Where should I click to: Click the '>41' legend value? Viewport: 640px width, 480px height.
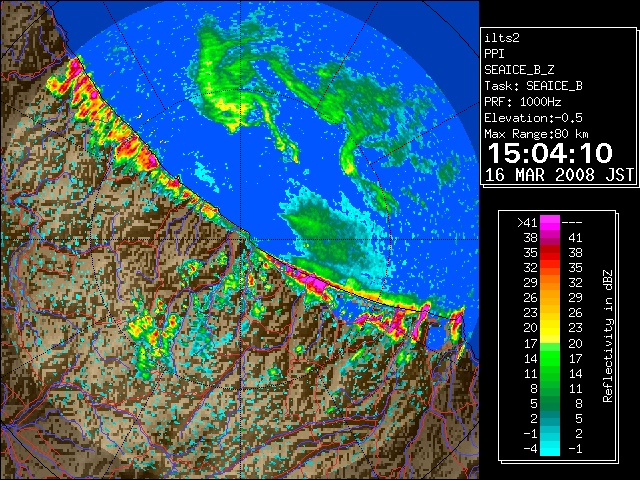coord(527,222)
